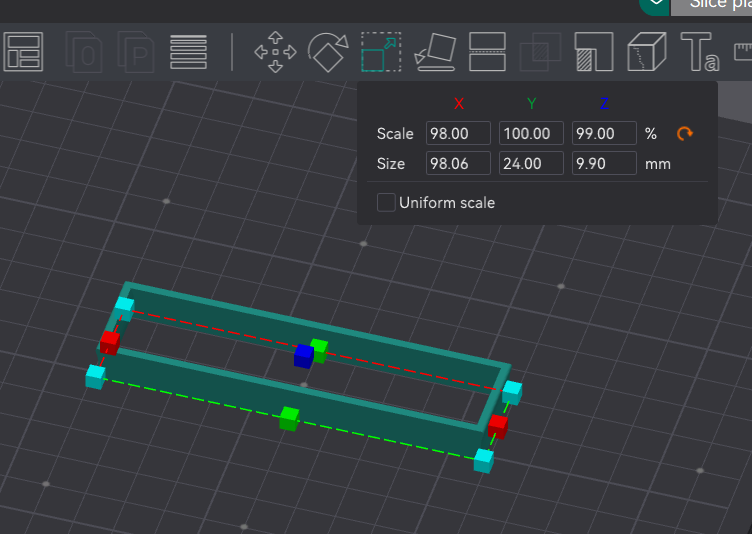
Task: Select the Rotate tool
Action: coord(328,52)
